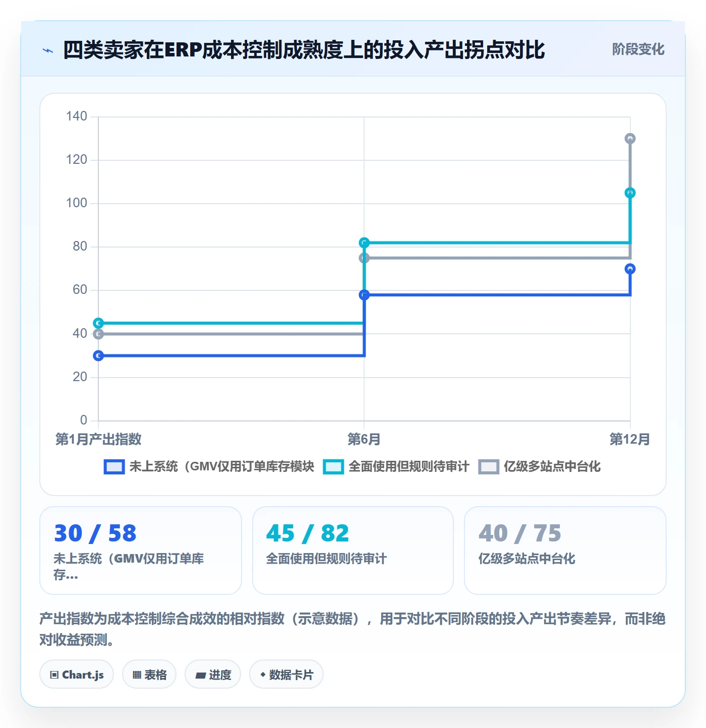Click the 表格 tag chip
Screen dimensions: 706x728
coord(149,675)
